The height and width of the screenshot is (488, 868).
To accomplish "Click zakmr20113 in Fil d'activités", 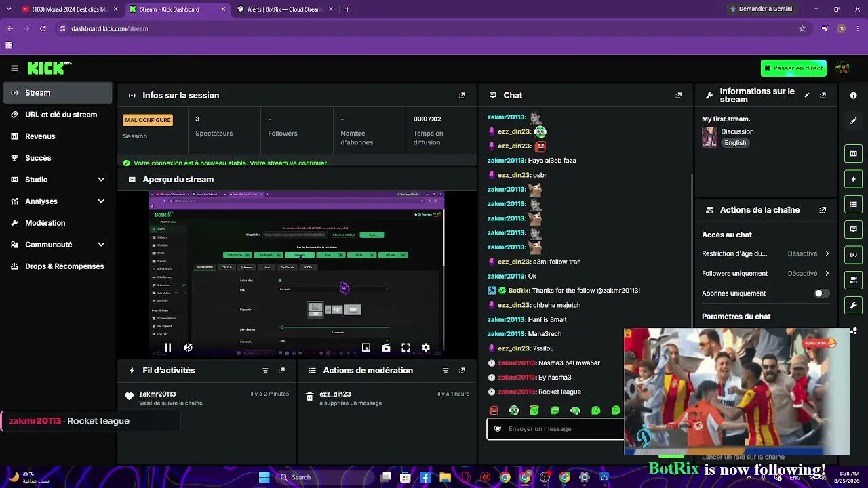I will 157,394.
